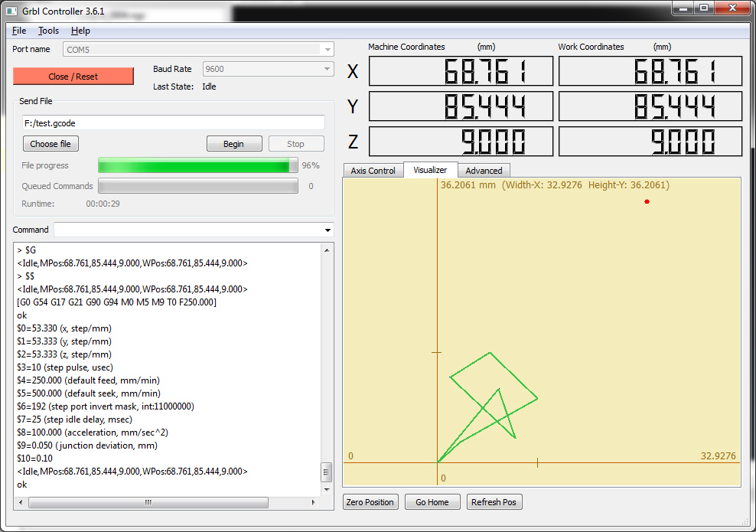The height and width of the screenshot is (532, 756).
Task: Click the '> $G' console line
Action: (27, 250)
